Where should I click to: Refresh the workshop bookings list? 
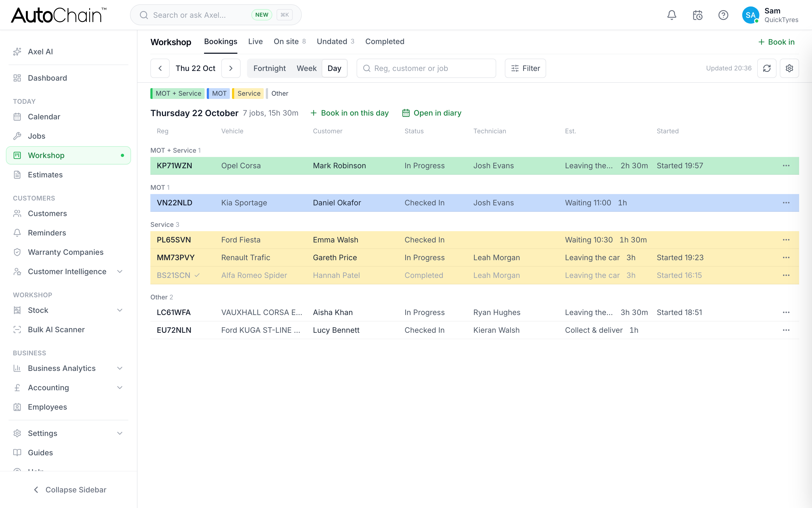(767, 68)
